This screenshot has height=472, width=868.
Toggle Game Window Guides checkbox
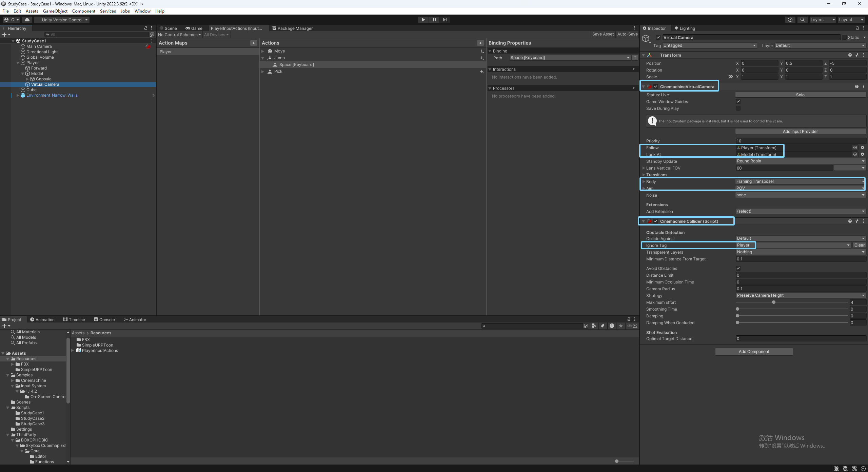(738, 101)
